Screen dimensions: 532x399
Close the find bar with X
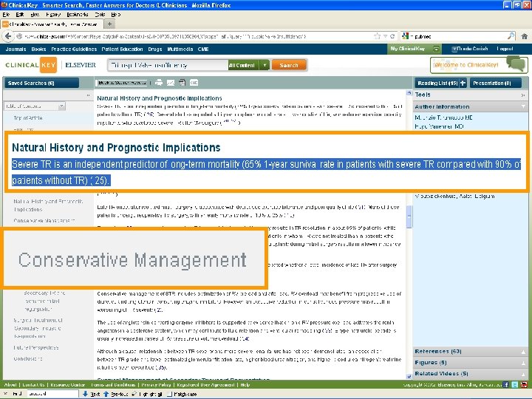[5, 394]
